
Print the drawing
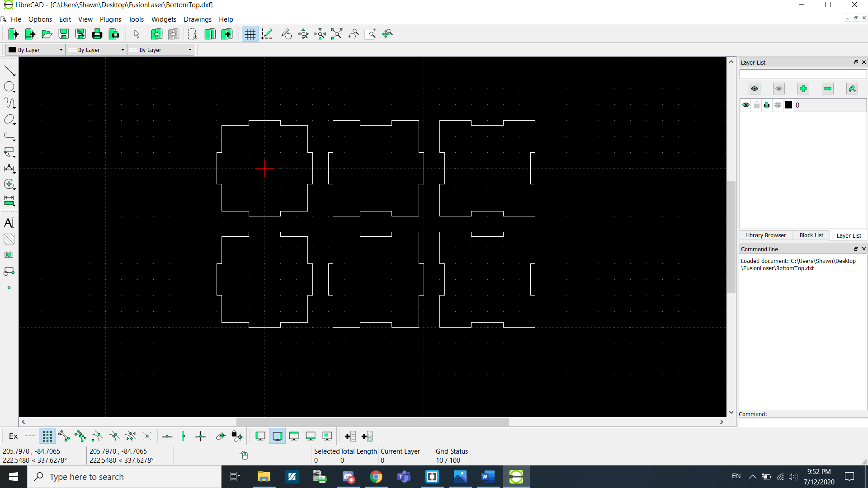(97, 34)
